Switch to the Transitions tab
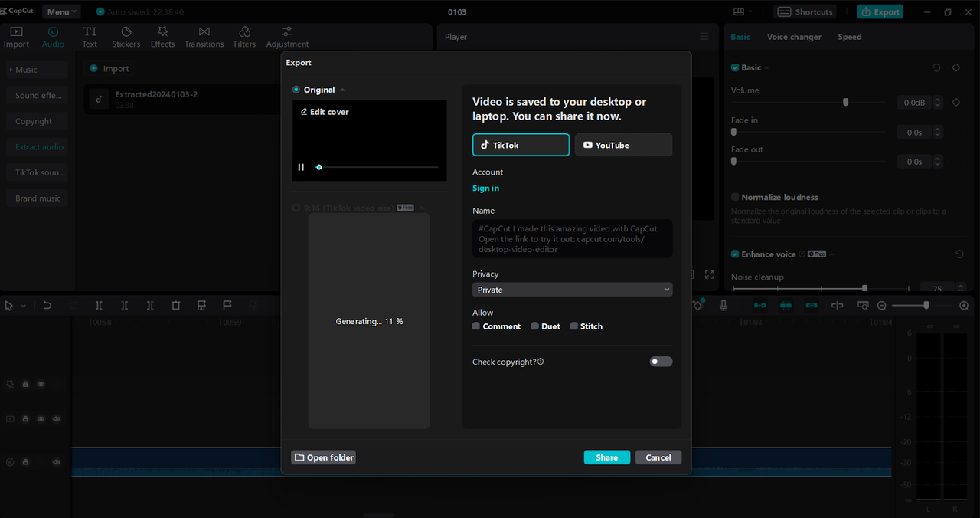 pyautogui.click(x=204, y=37)
